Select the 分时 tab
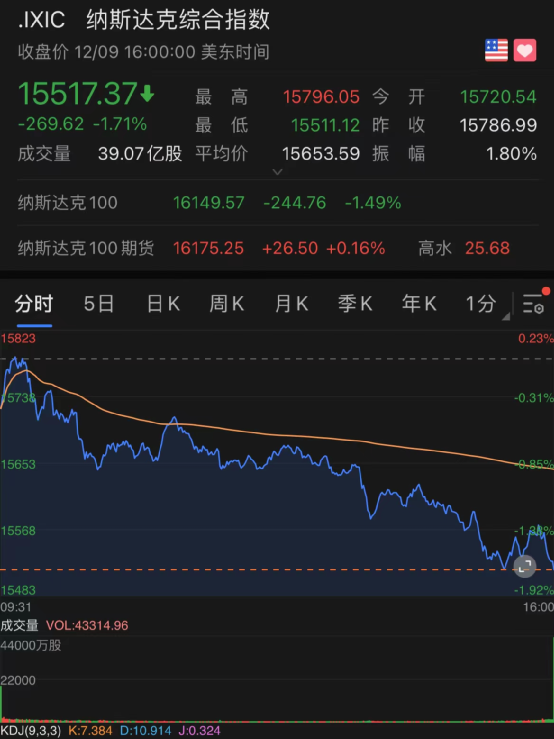The width and height of the screenshot is (554, 739). tap(34, 304)
